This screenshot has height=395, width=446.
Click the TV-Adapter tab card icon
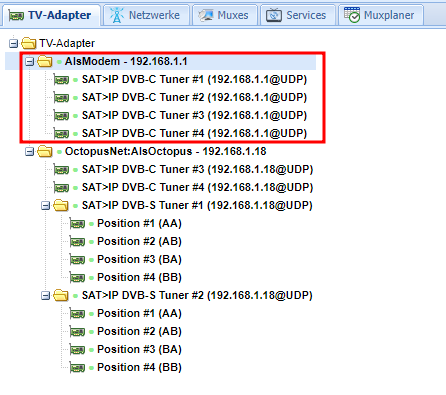pyautogui.click(x=16, y=16)
